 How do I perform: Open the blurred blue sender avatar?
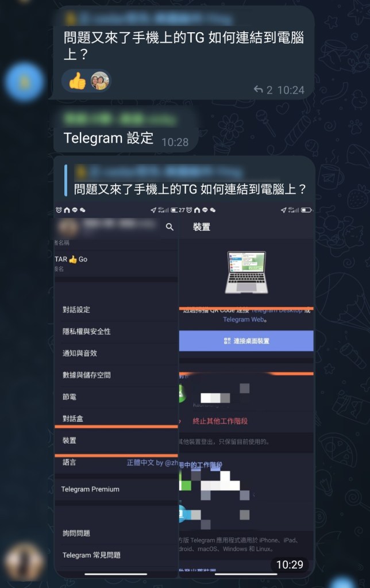(24, 82)
